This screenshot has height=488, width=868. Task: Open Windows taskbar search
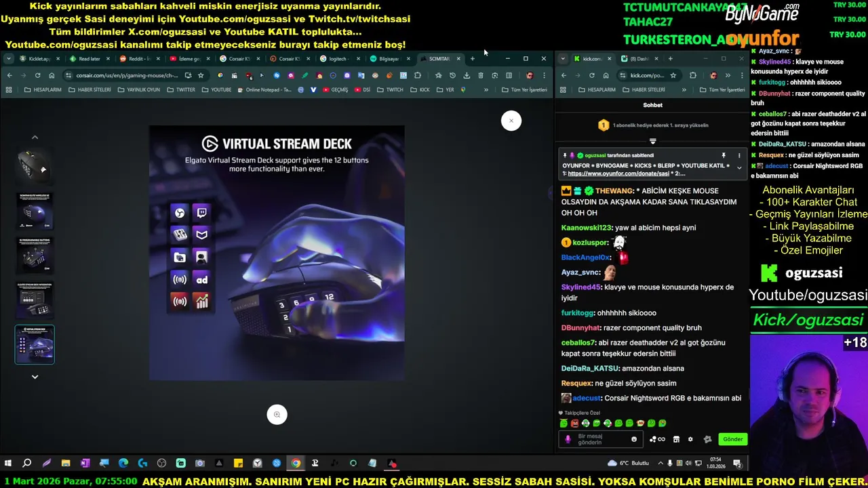[27, 464]
